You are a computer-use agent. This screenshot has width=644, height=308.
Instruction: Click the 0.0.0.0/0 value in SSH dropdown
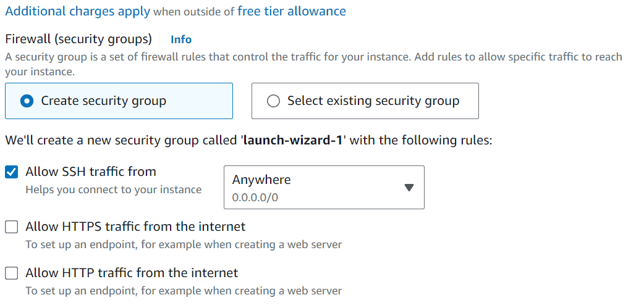(x=254, y=198)
